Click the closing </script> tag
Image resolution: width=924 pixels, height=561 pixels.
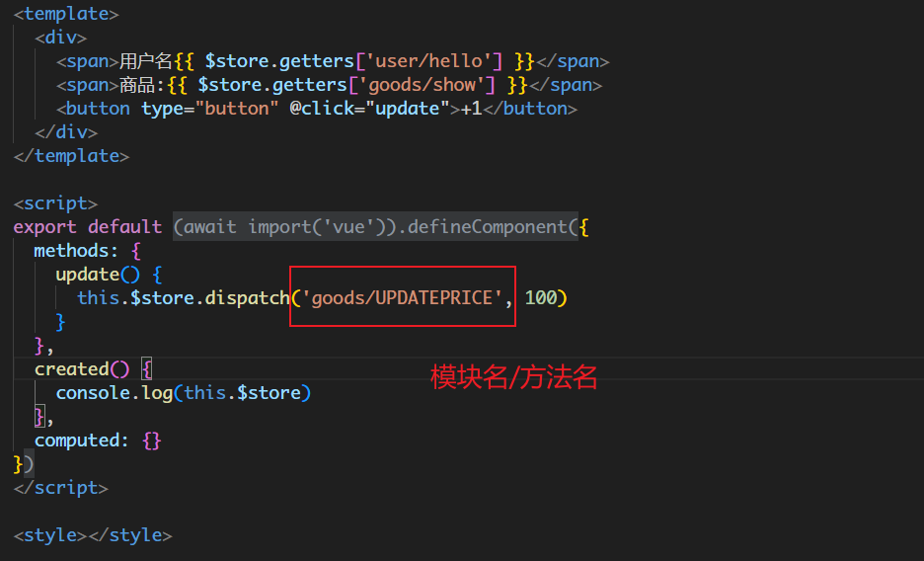60,487
